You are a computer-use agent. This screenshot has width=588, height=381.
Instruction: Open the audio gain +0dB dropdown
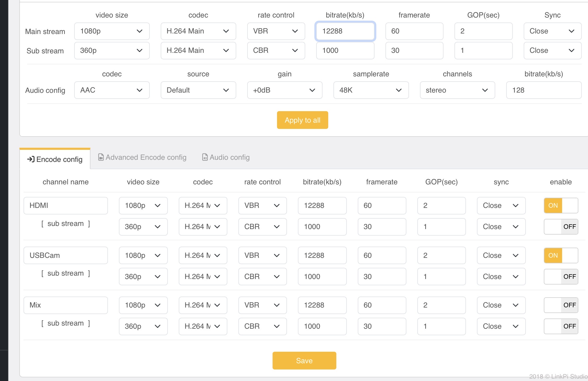pyautogui.click(x=285, y=90)
